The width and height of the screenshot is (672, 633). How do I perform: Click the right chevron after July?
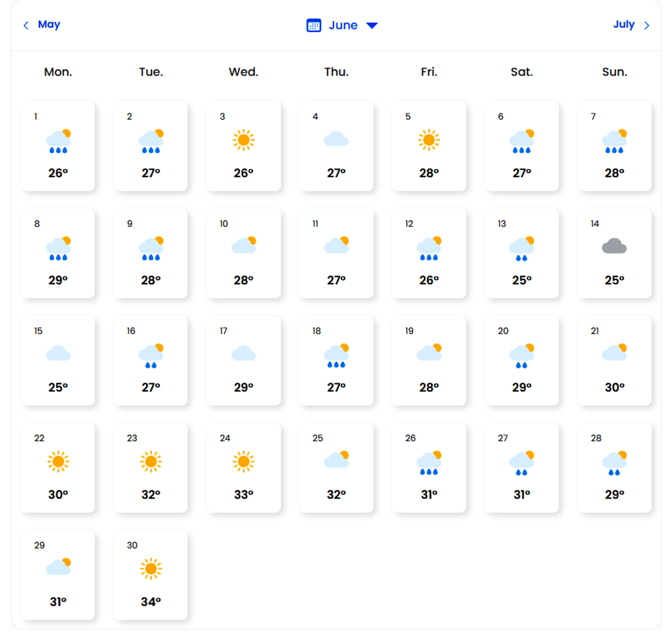[647, 25]
